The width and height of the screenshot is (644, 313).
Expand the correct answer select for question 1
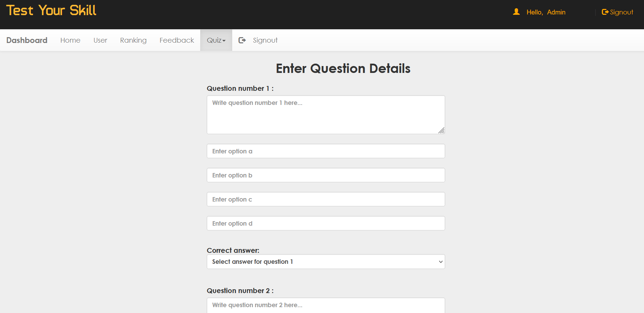pyautogui.click(x=325, y=262)
